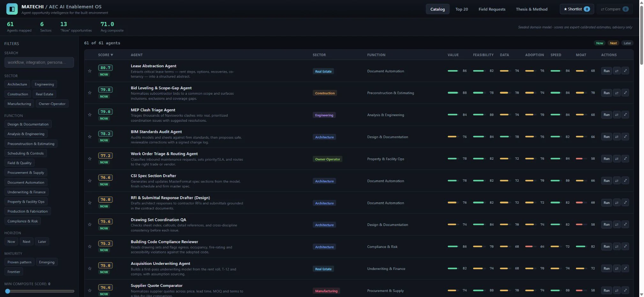Select the Frontier maturity filter
This screenshot has height=297, width=644.
tap(14, 272)
